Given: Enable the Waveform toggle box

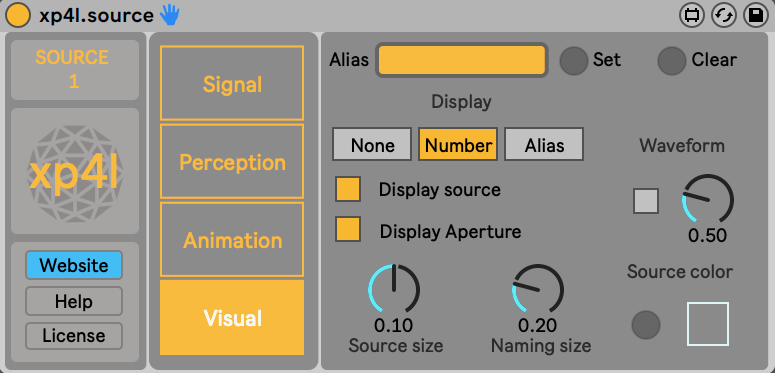Looking at the screenshot, I should point(646,201).
